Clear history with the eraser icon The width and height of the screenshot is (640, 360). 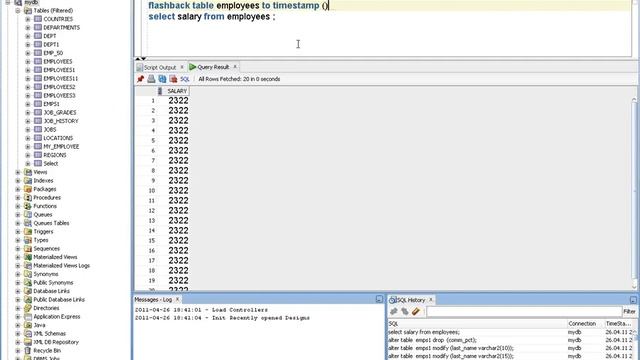(x=416, y=311)
